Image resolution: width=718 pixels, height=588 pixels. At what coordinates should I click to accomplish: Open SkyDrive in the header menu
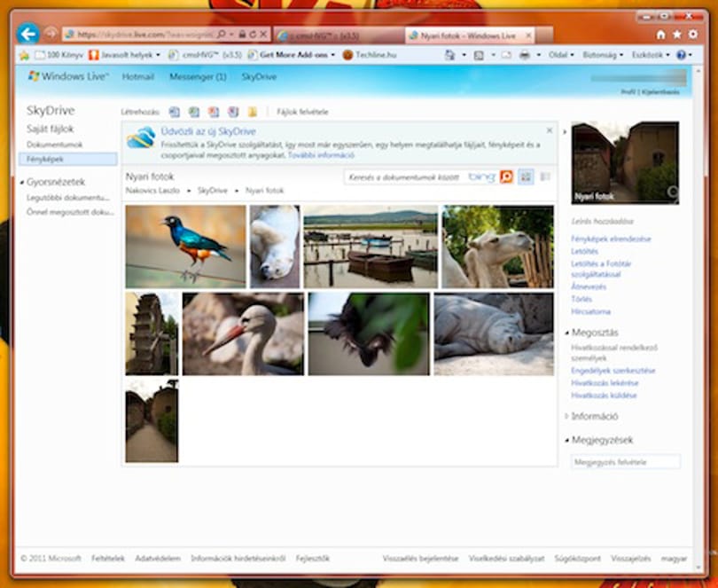click(259, 77)
